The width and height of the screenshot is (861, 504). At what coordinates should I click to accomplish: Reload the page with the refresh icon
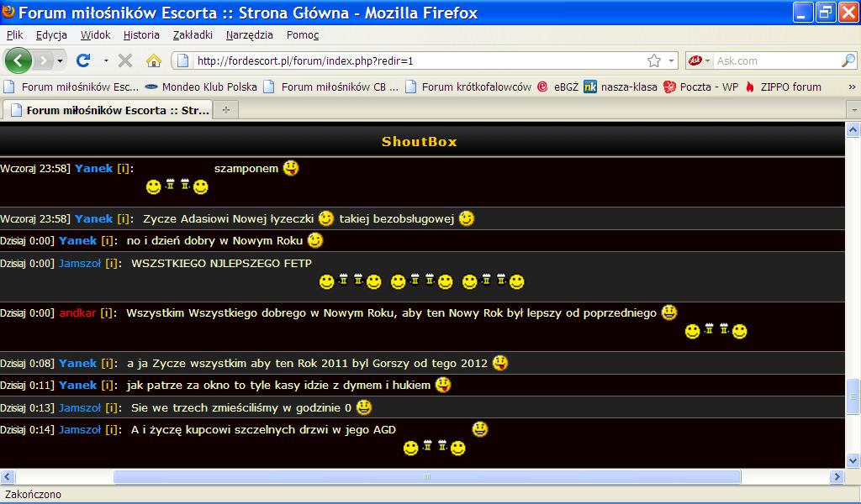click(83, 60)
